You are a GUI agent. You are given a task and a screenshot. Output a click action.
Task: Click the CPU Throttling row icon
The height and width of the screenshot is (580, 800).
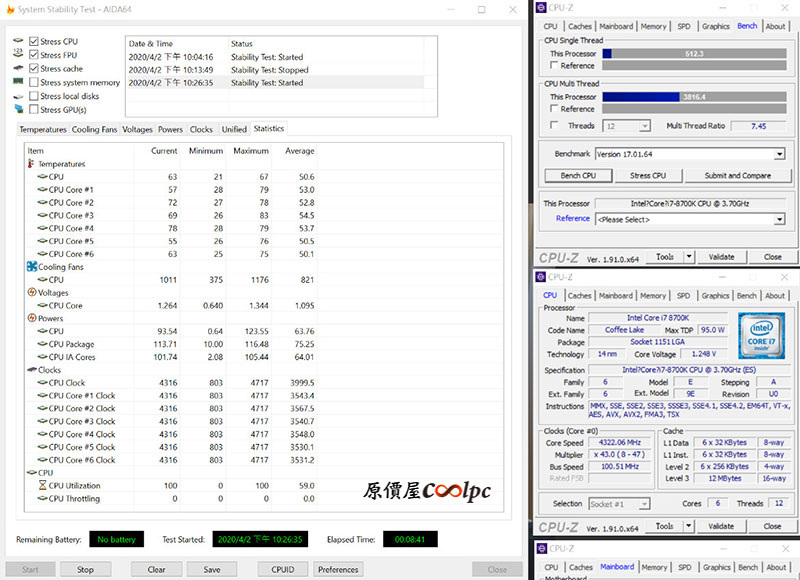point(42,498)
